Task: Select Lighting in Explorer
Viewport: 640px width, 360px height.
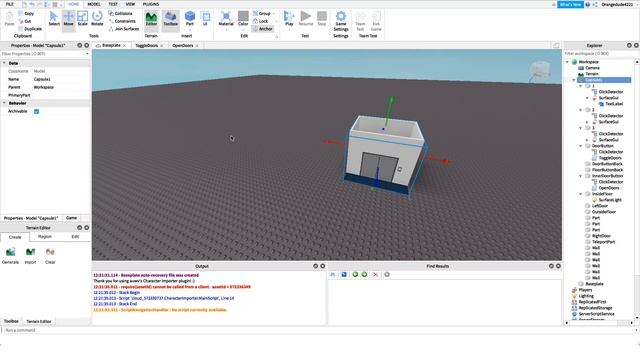Action: pyautogui.click(x=586, y=296)
